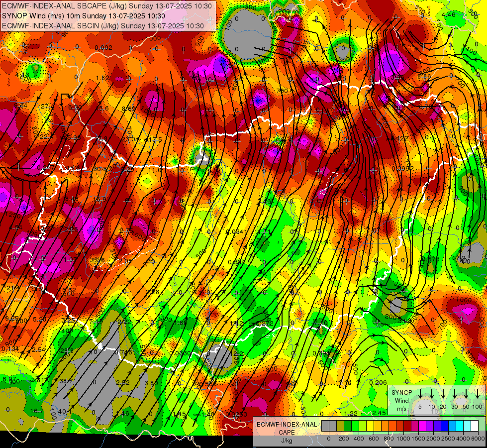Click the 6.97 value on the map
487x448 pixels.
click(9, 379)
